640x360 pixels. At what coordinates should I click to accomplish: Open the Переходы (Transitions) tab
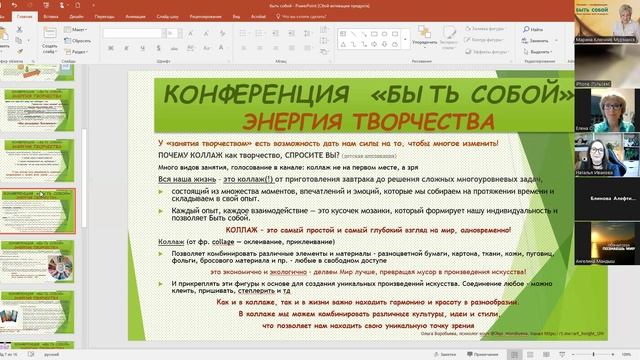pos(104,17)
